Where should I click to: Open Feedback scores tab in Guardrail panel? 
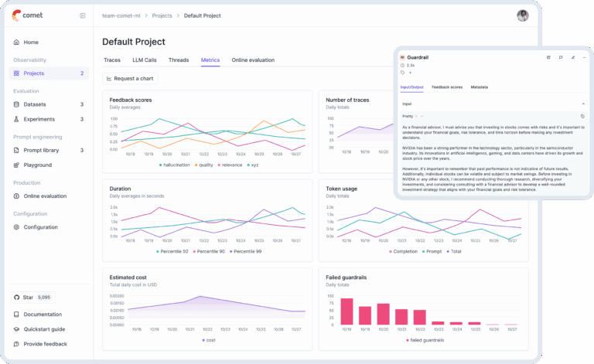pos(446,87)
